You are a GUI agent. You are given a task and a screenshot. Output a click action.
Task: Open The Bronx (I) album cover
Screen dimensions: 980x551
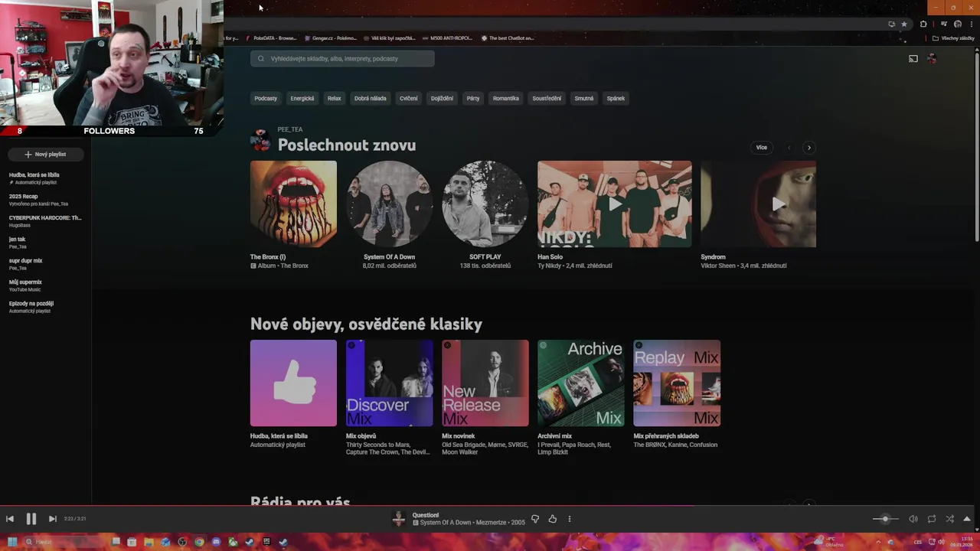point(293,204)
